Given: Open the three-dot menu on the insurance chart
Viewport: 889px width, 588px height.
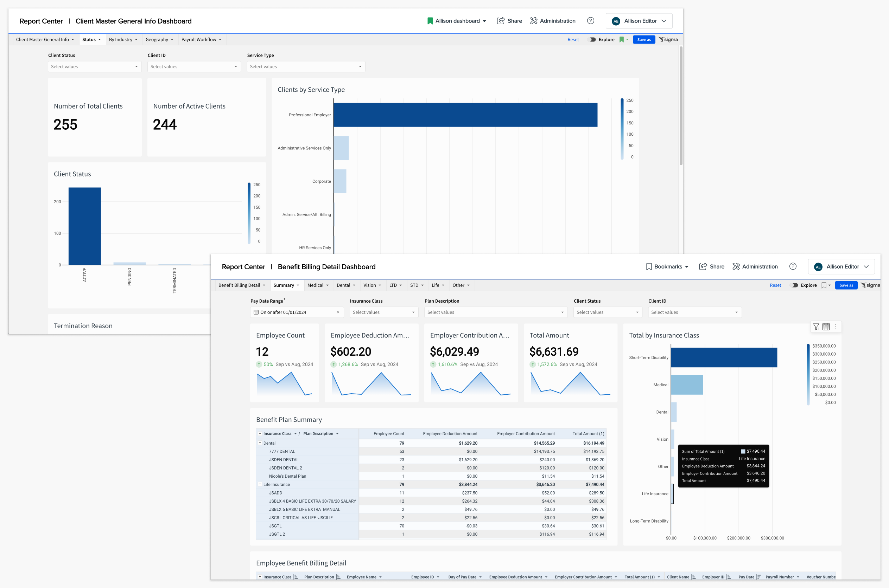Looking at the screenshot, I should [x=836, y=327].
